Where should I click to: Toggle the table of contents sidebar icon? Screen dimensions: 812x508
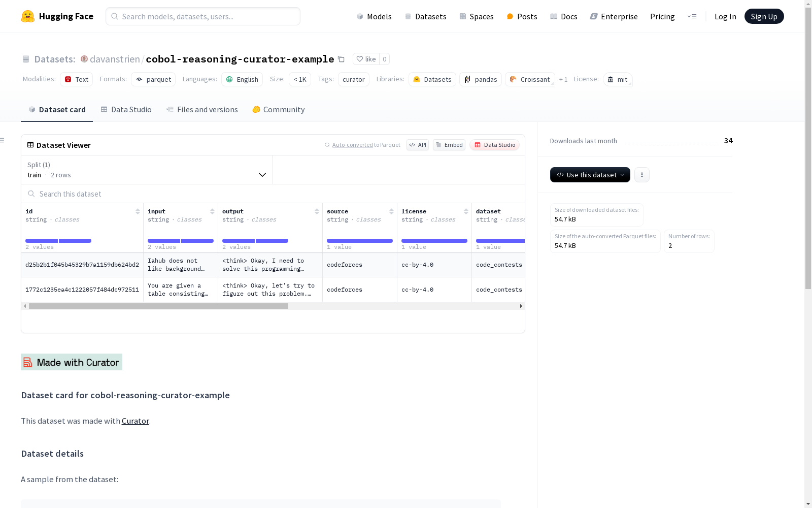click(x=3, y=140)
